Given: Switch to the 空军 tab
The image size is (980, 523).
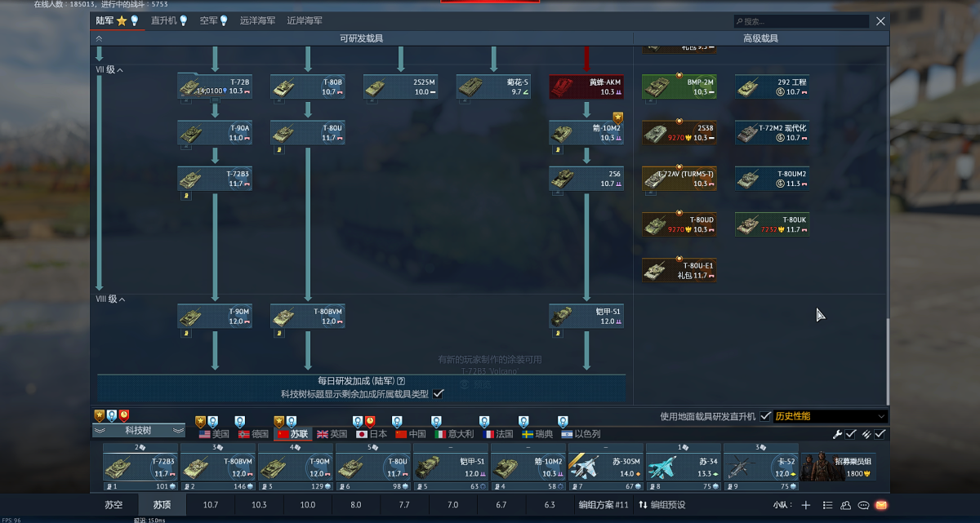Looking at the screenshot, I should [x=214, y=20].
